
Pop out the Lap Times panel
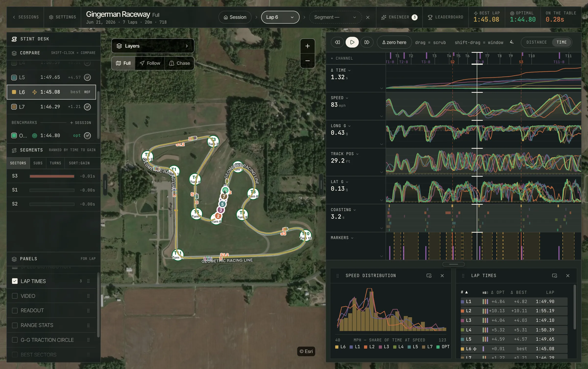[x=554, y=276]
